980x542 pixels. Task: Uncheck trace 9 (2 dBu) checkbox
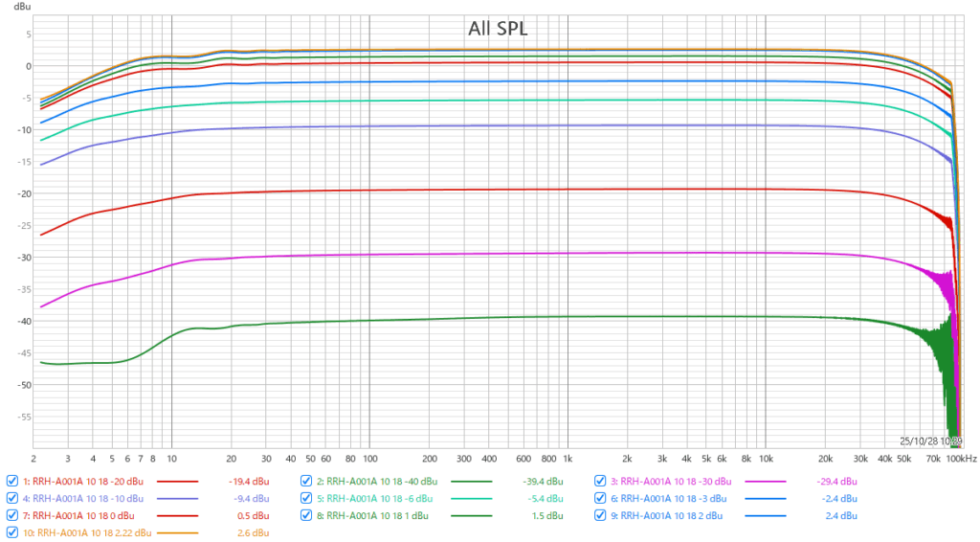(601, 515)
